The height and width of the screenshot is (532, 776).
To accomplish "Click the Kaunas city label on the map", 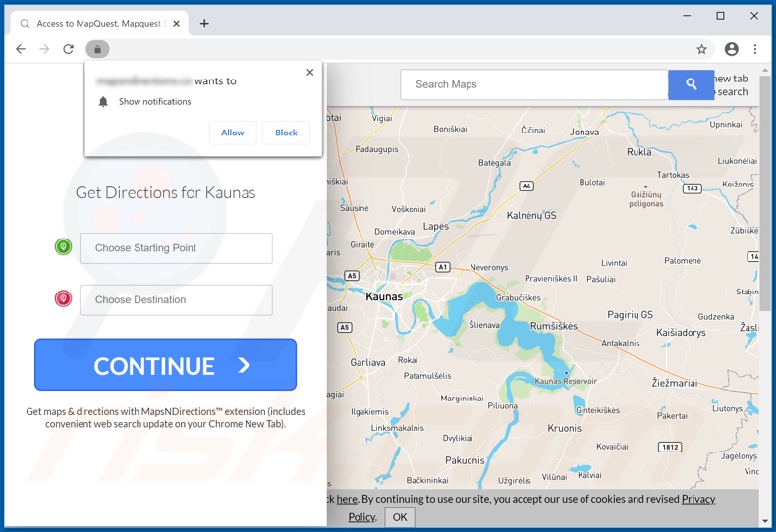I will click(384, 296).
